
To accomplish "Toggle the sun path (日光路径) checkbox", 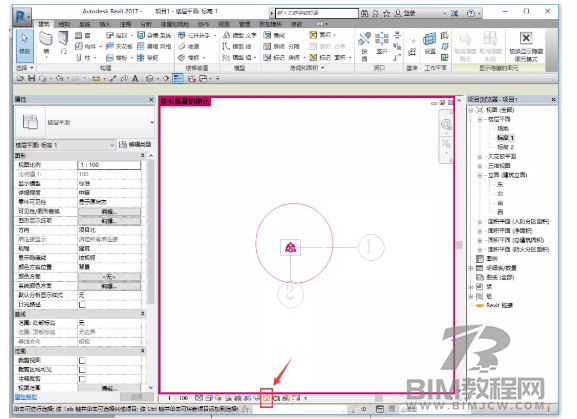I will [x=82, y=304].
